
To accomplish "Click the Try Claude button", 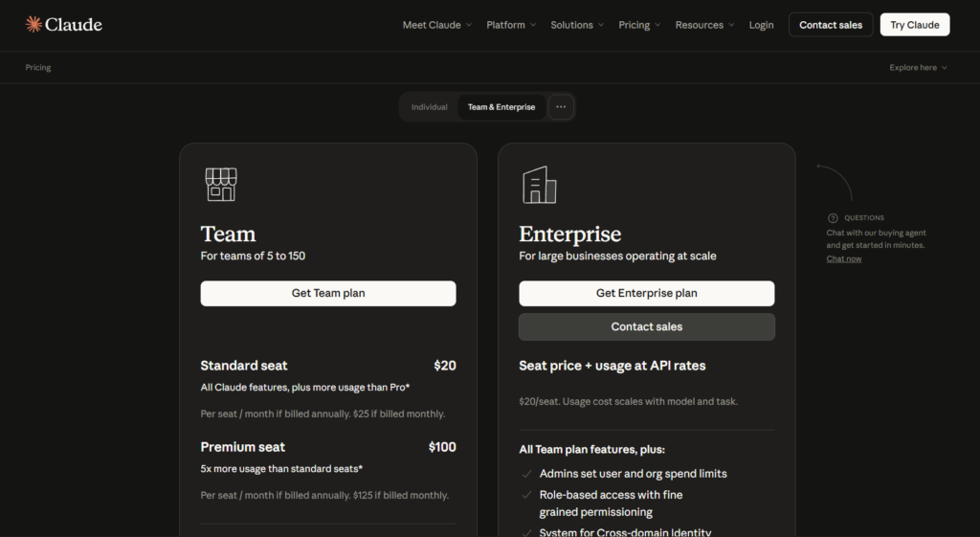I will point(914,25).
